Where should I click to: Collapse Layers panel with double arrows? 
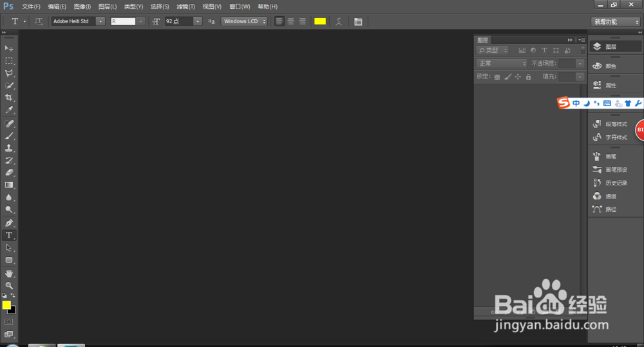[570, 40]
